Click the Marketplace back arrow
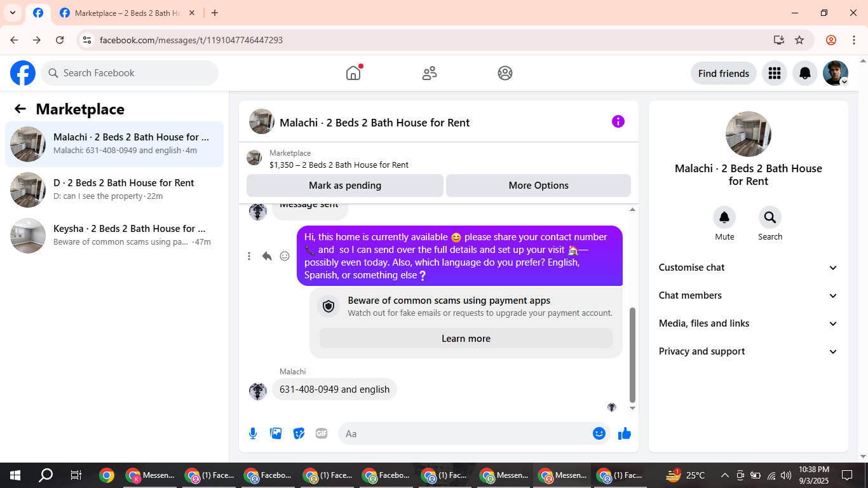 (20, 109)
